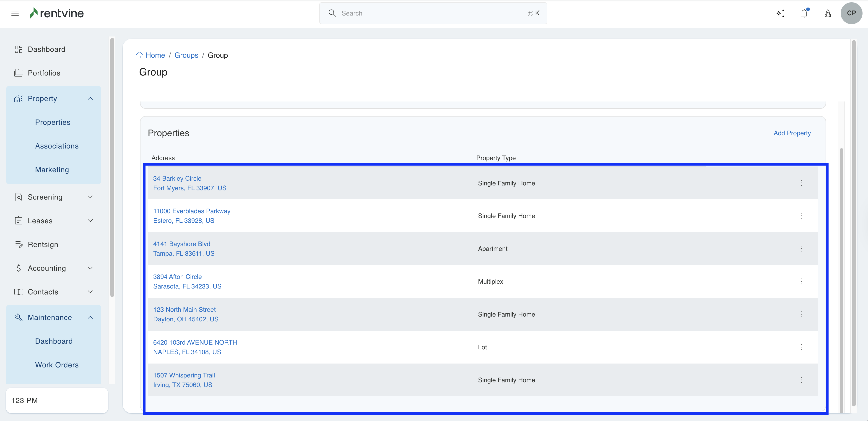Screen dimensions: 868x421
Task: Open the 3894 Afton Circle address link
Action: 177,277
